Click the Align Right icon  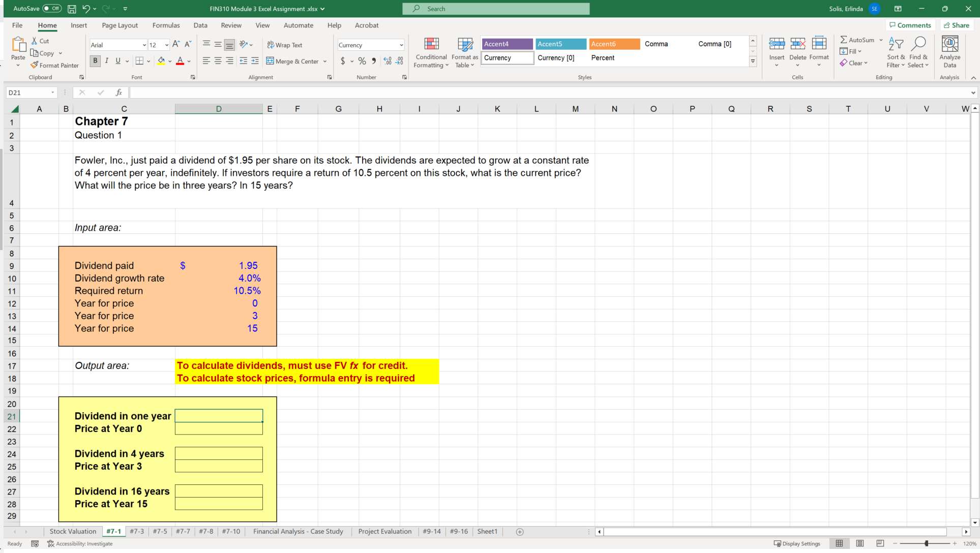click(229, 61)
